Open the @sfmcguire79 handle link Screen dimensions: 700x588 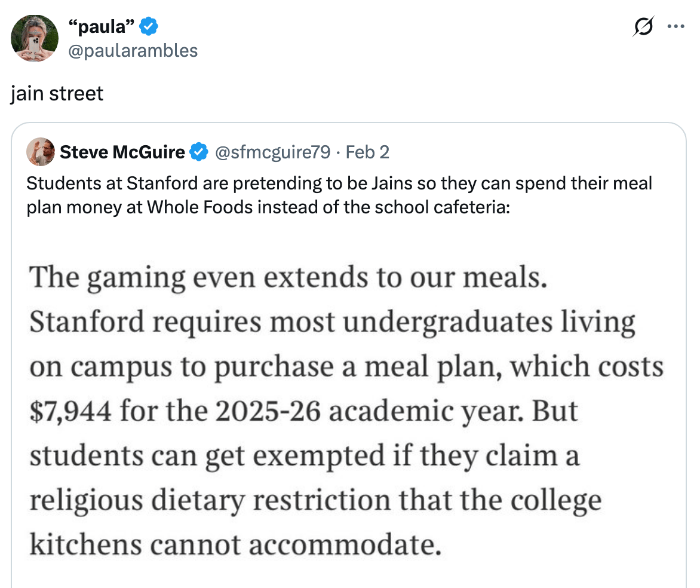(x=272, y=152)
